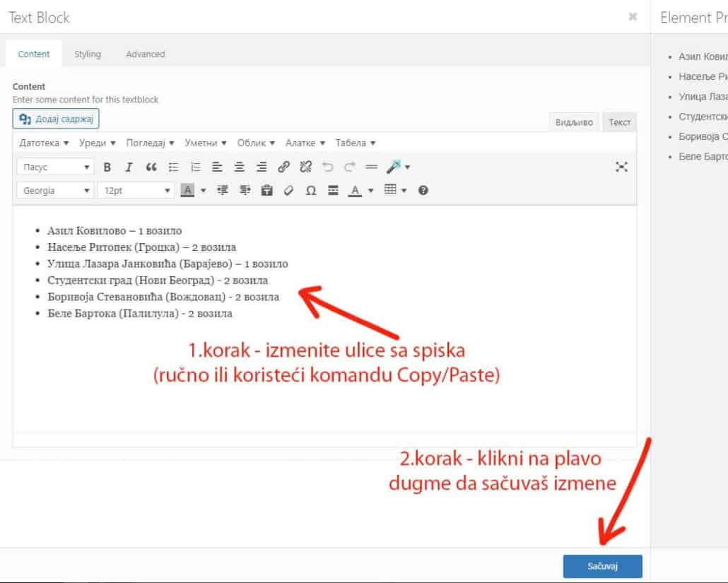Toggle bold formatting in the editor
This screenshot has height=583, width=728.
pos(107,167)
